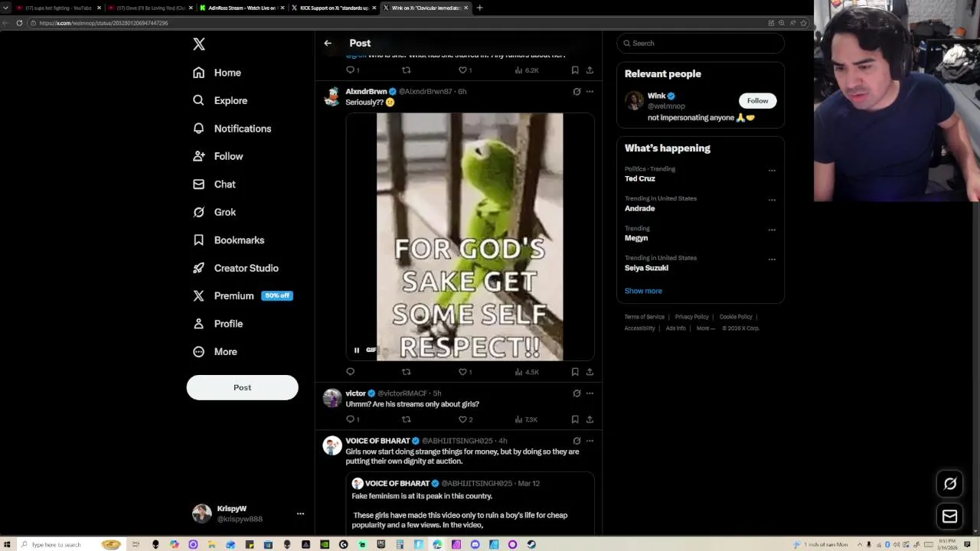Open Home in the sidebar

click(217, 73)
